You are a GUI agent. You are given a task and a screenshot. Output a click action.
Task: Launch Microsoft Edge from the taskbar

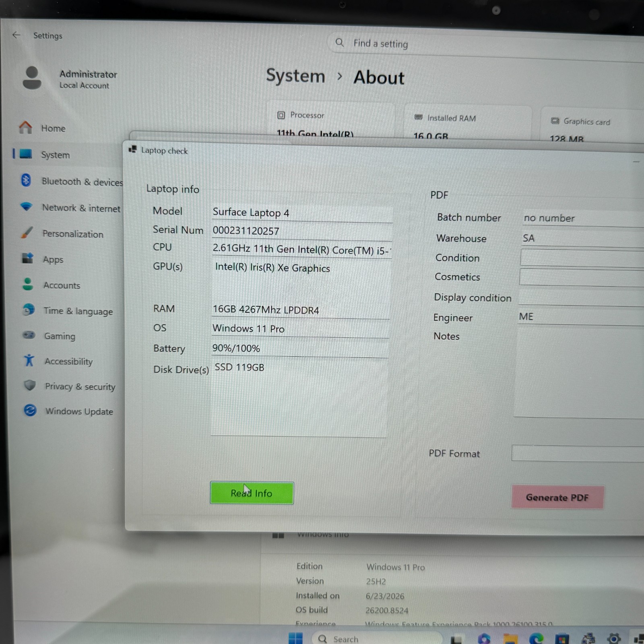point(536,639)
